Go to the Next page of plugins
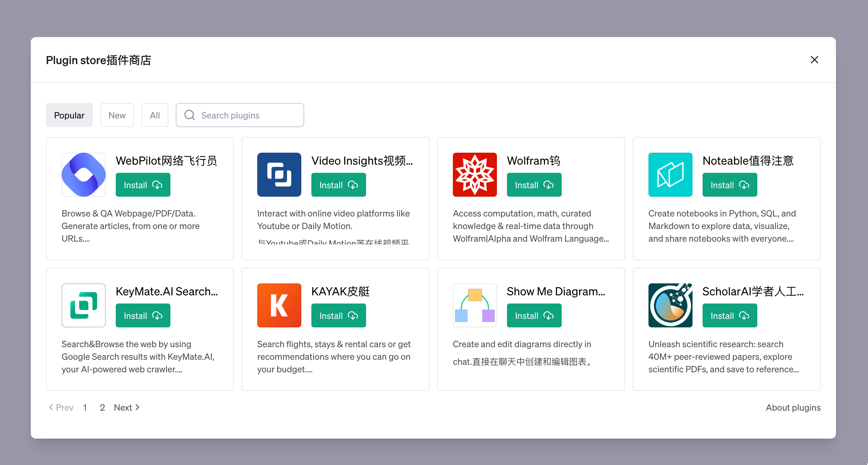Screen dimensions: 868x465 click(127, 408)
